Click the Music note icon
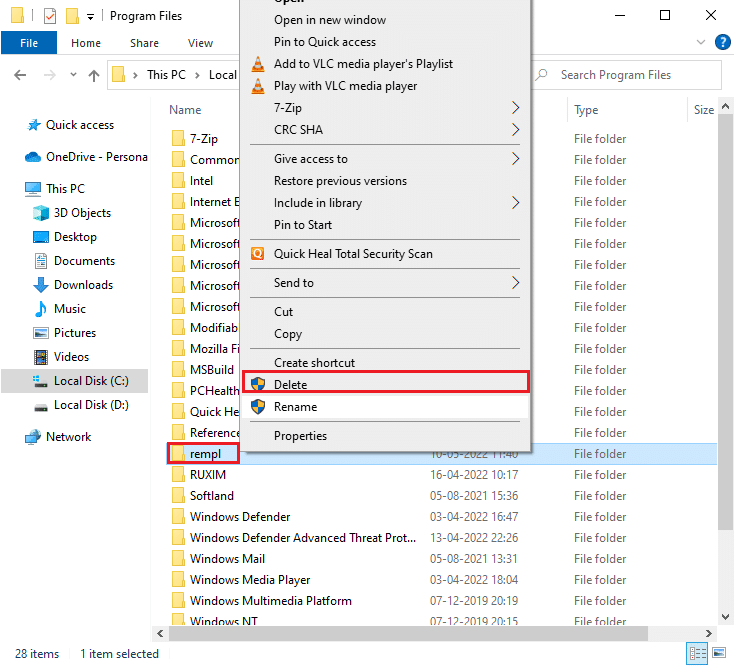 click(x=41, y=308)
